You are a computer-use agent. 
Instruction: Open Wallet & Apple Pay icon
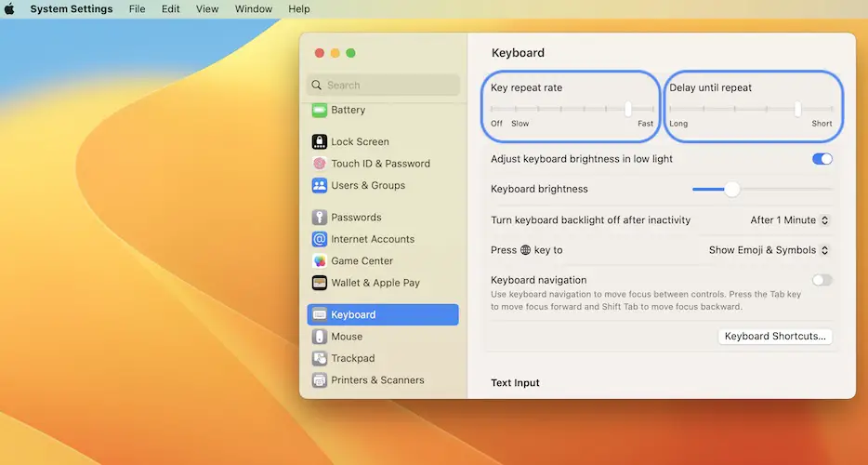click(320, 283)
